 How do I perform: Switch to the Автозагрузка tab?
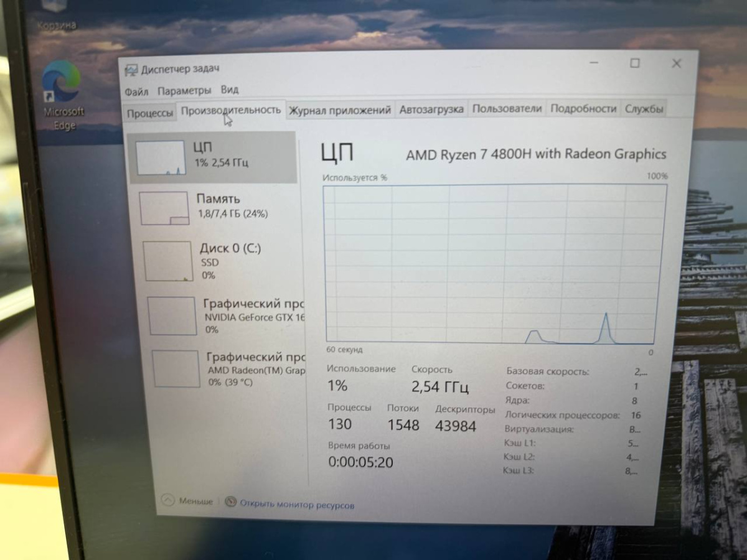coord(431,110)
